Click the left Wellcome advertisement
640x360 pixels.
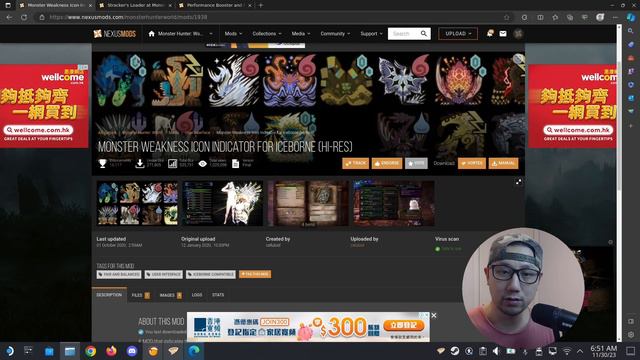click(44, 106)
